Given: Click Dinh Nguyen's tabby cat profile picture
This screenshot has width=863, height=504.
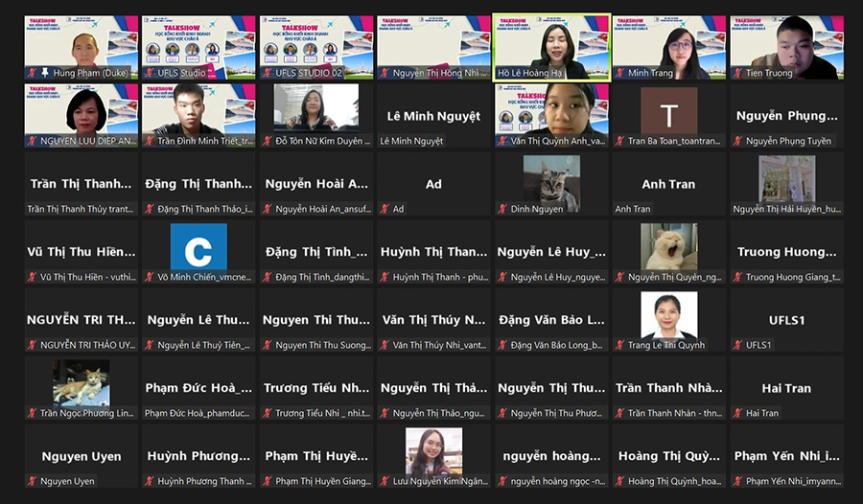Looking at the screenshot, I should (551, 181).
